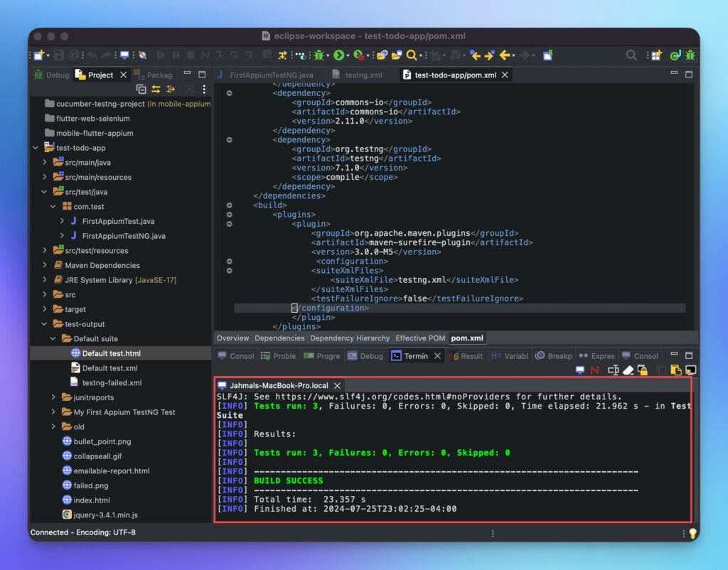Click the global search magnifier at toolbar right

click(x=631, y=55)
